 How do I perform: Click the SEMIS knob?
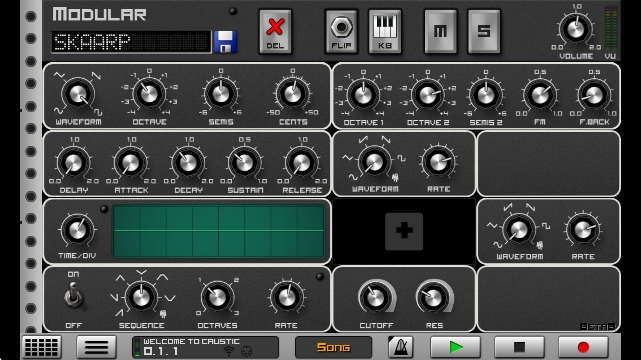coord(220,94)
